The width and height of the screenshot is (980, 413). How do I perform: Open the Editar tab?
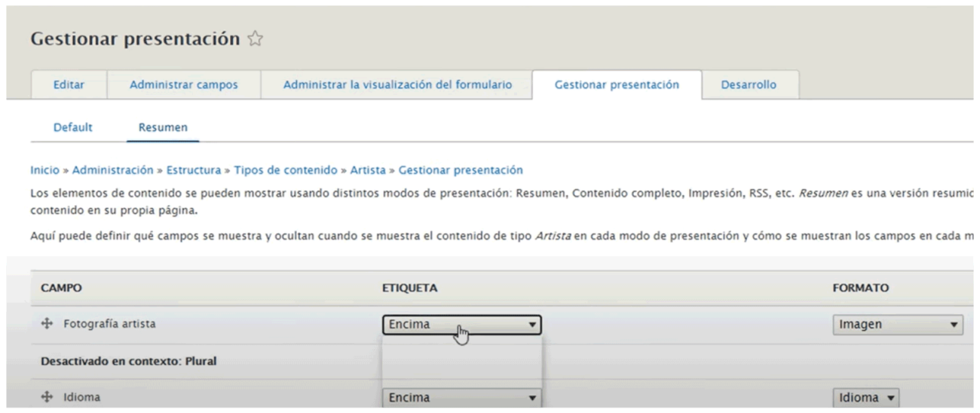pos(69,85)
